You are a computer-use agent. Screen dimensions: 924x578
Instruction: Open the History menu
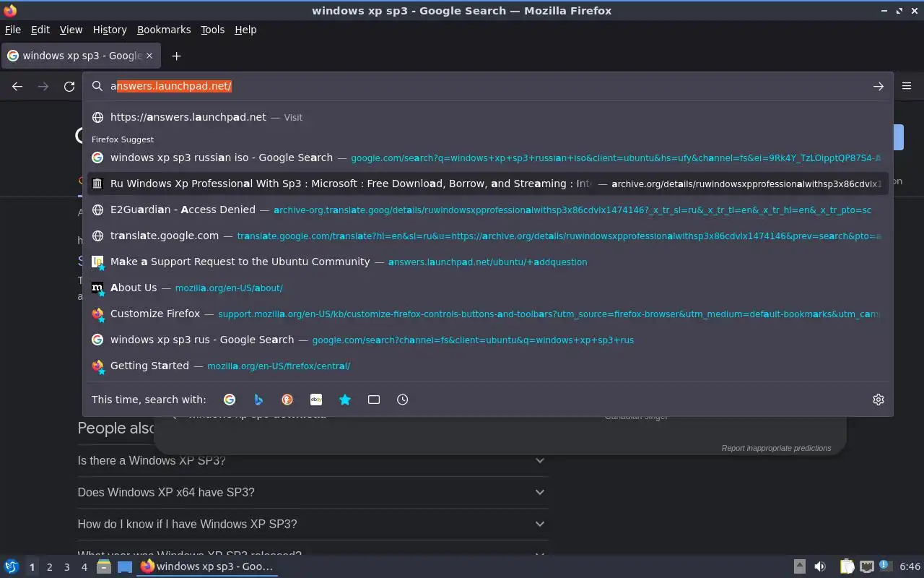[110, 30]
